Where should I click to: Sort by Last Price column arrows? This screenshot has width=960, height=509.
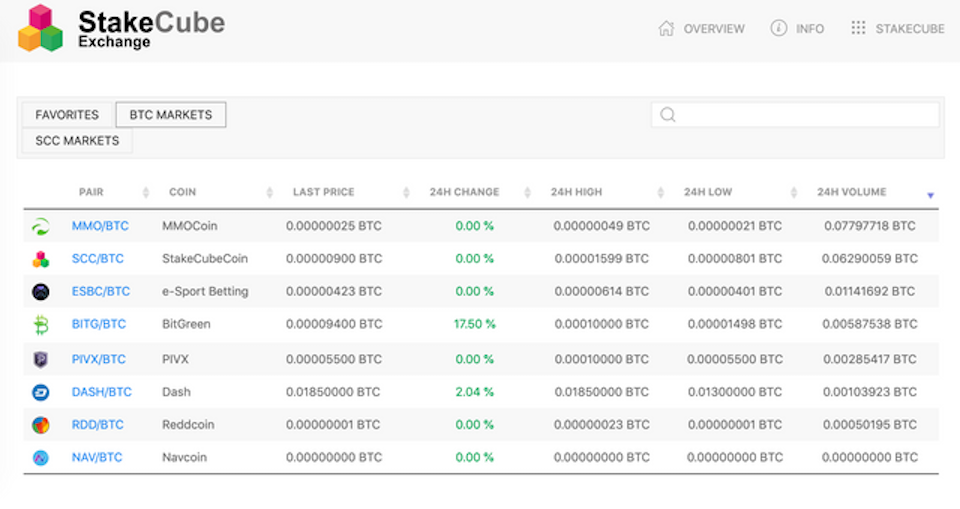point(406,192)
